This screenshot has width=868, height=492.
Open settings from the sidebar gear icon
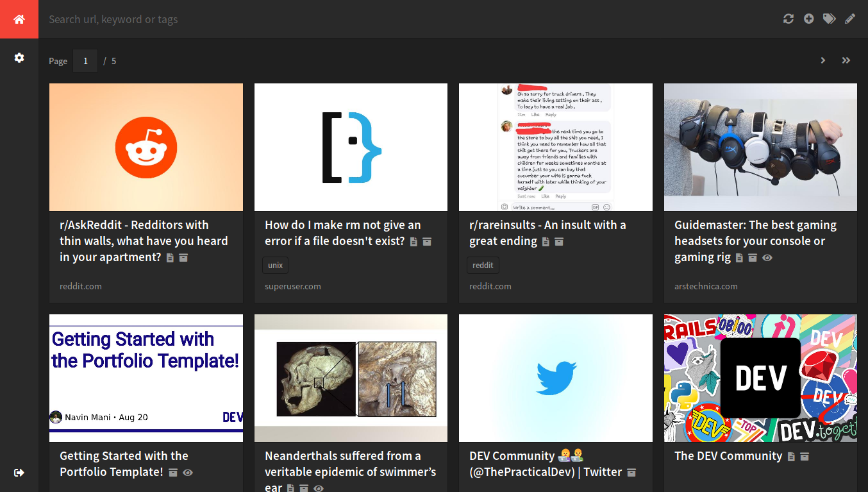(19, 58)
